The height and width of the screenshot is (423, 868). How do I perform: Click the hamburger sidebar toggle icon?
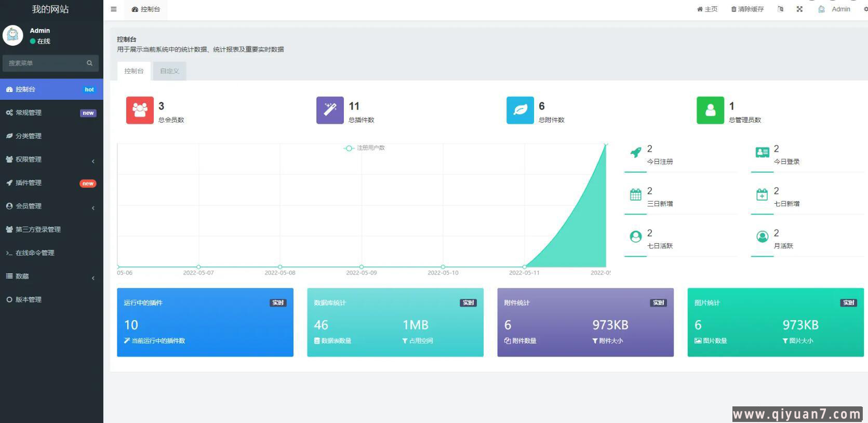[x=114, y=9]
